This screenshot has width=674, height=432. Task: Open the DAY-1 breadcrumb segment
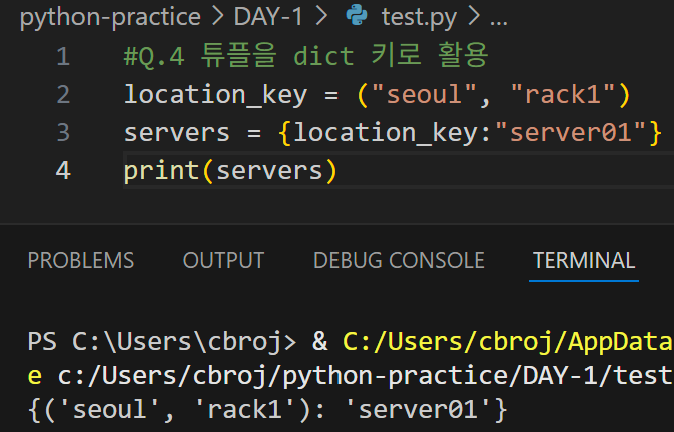coord(268,17)
